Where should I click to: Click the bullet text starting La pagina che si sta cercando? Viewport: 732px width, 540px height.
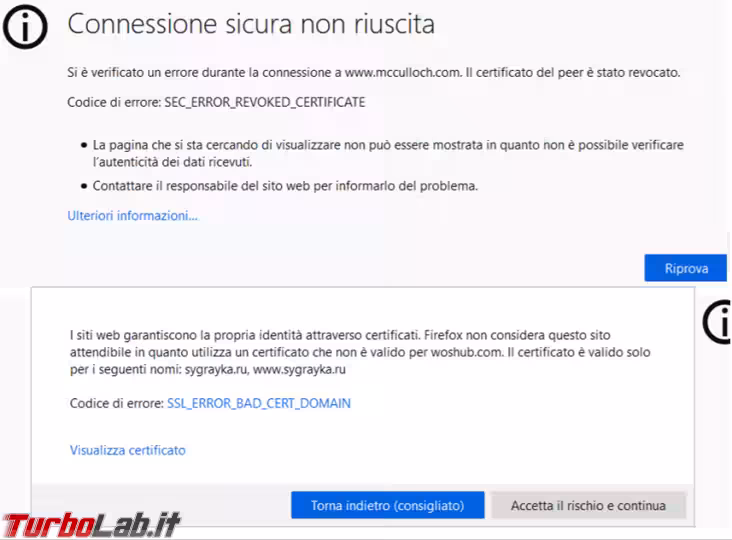click(388, 153)
